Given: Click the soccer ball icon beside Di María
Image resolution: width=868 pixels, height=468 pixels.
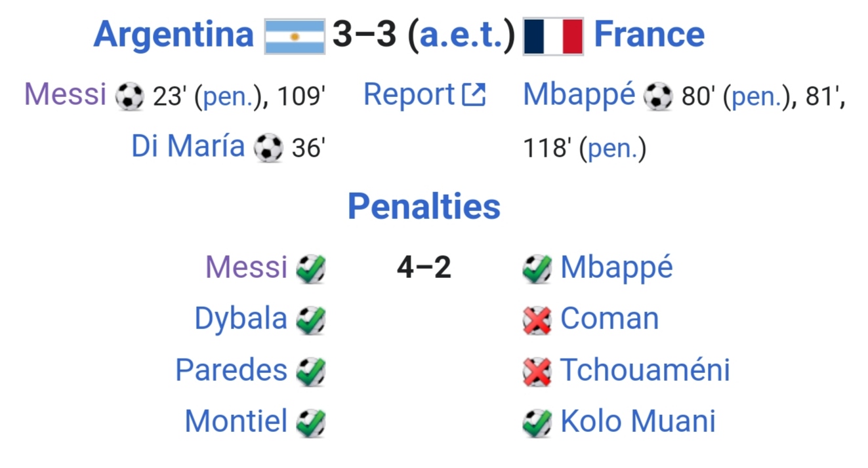Looking at the screenshot, I should click(x=268, y=148).
